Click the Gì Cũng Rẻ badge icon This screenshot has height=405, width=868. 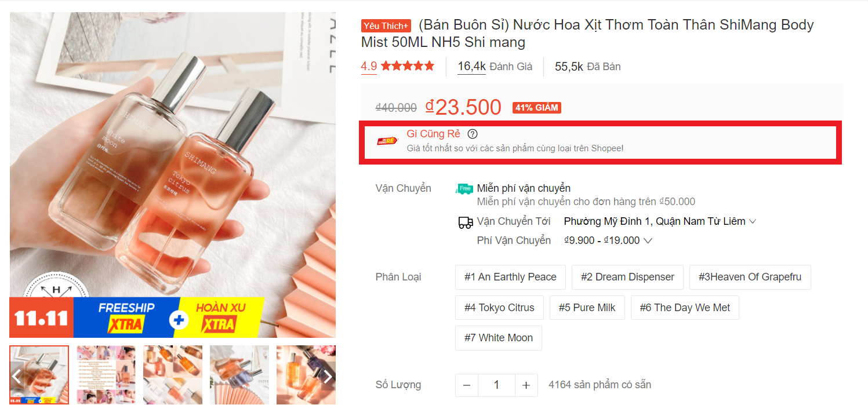click(x=388, y=140)
